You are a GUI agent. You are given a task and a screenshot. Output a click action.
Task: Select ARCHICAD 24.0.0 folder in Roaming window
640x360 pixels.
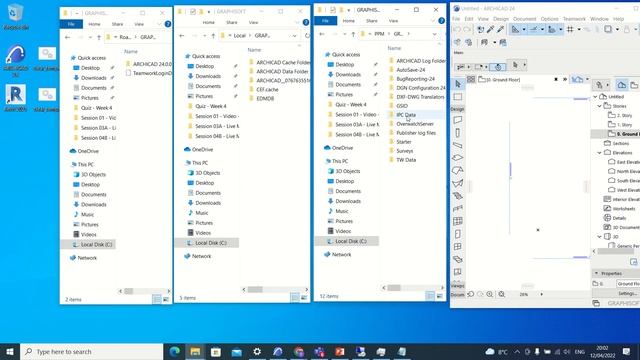click(149, 64)
